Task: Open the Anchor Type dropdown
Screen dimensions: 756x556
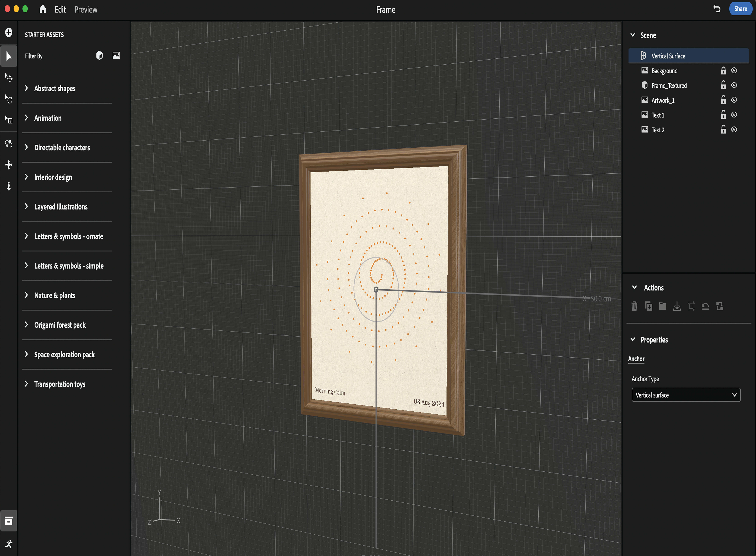Action: point(686,395)
